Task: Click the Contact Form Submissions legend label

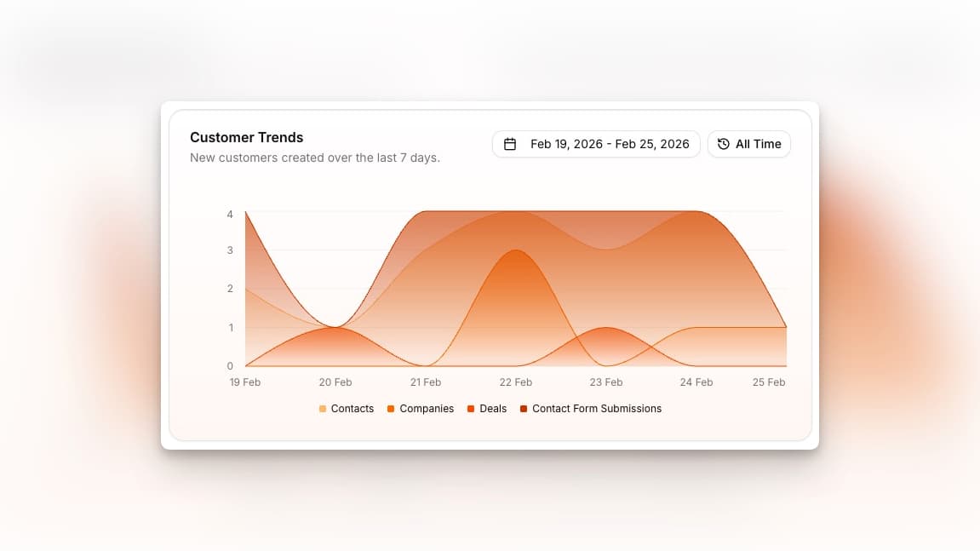Action: click(x=596, y=409)
